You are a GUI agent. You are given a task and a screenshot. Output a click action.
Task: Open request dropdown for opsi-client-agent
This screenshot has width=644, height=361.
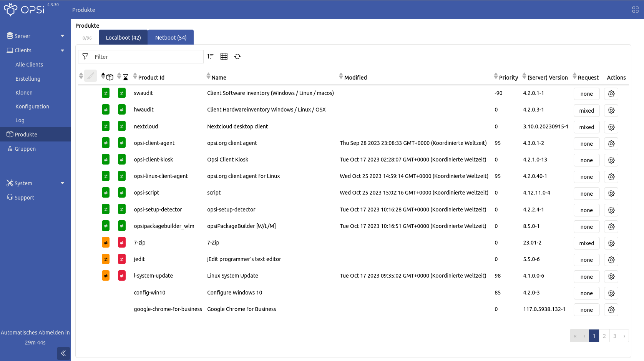[586, 144]
